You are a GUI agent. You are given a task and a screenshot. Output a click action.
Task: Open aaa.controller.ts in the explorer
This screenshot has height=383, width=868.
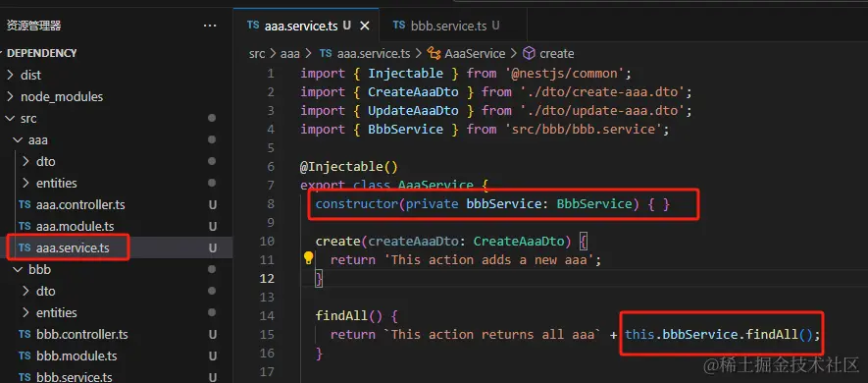117,204
